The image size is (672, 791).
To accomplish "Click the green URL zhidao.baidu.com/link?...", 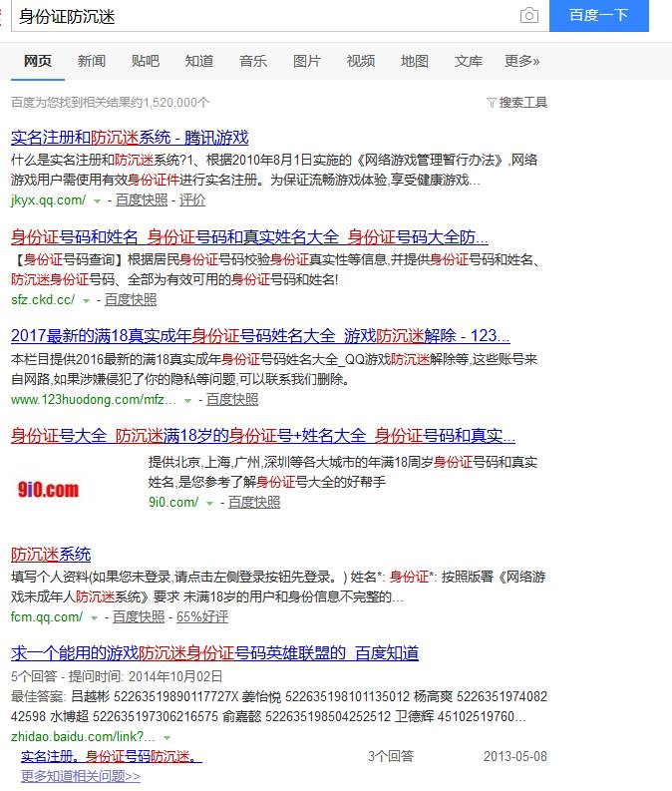I will (83, 736).
